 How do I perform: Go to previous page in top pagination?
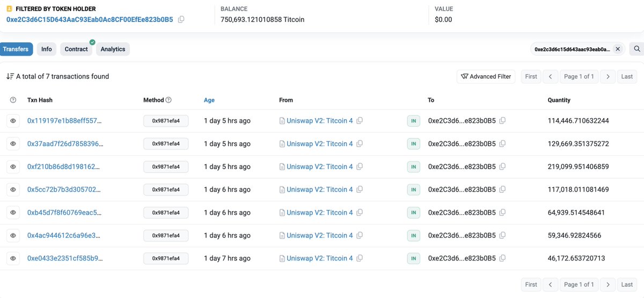550,76
